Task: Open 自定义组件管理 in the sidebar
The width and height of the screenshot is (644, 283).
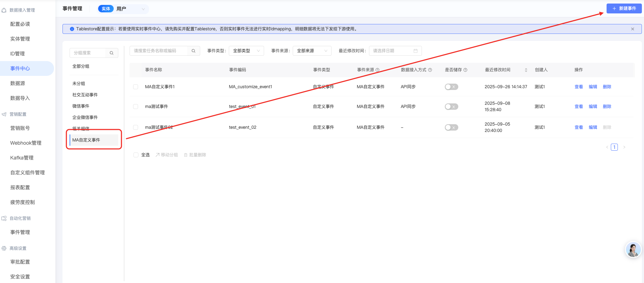Action: (28, 173)
